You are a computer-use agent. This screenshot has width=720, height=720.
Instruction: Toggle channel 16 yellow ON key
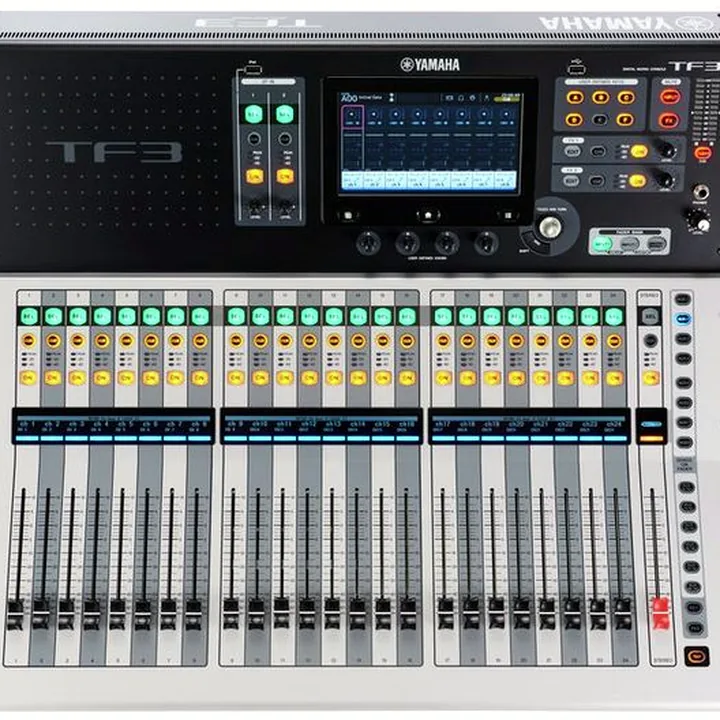pyautogui.click(x=407, y=378)
